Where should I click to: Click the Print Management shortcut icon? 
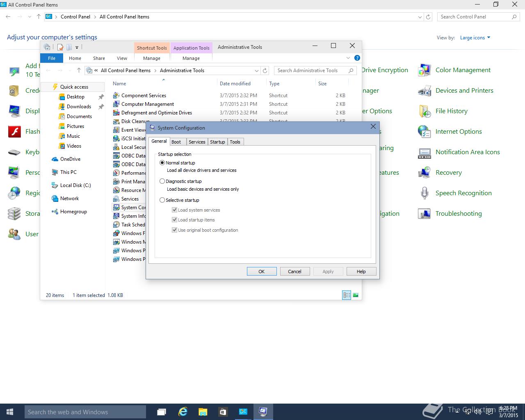coord(116,182)
